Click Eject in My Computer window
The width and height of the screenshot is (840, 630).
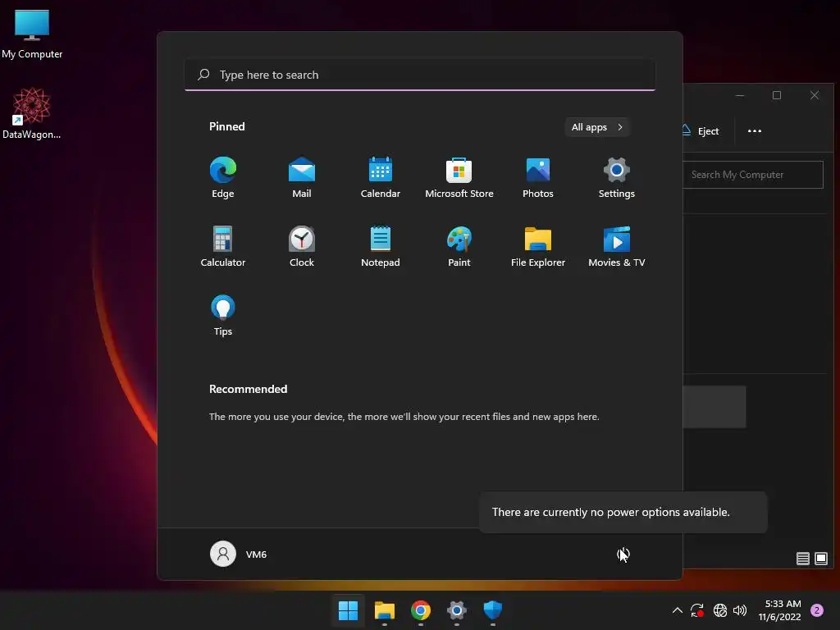click(x=702, y=130)
